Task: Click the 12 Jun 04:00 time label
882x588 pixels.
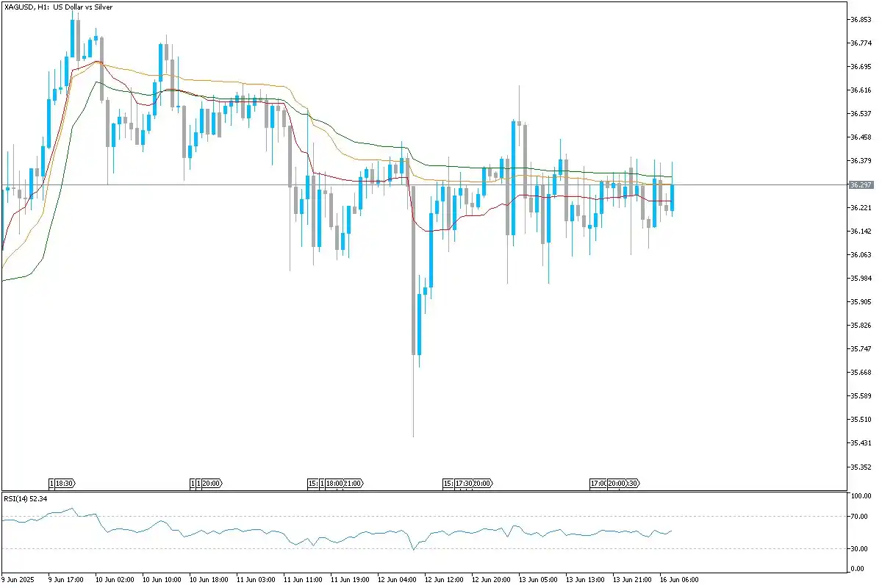Action: pyautogui.click(x=395, y=580)
